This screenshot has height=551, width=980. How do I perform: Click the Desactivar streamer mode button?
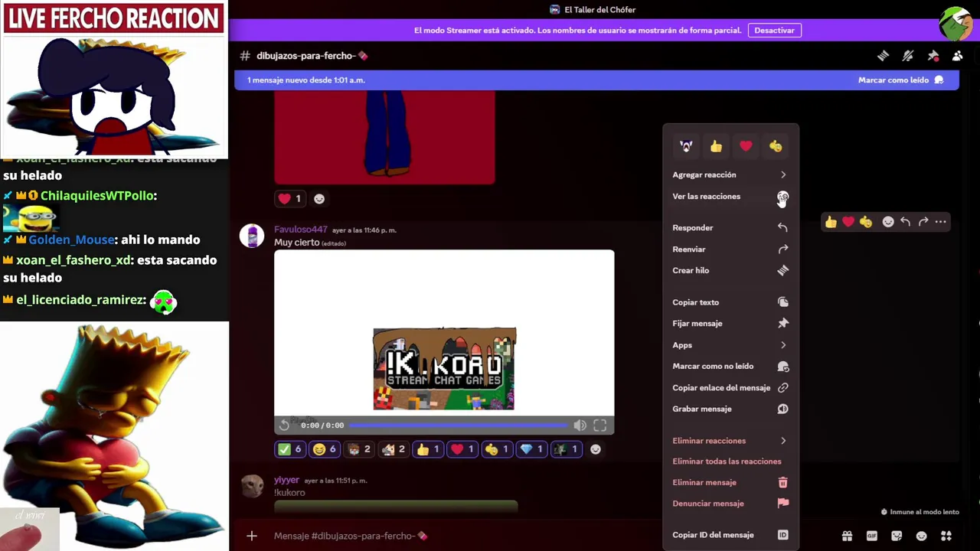[774, 31]
